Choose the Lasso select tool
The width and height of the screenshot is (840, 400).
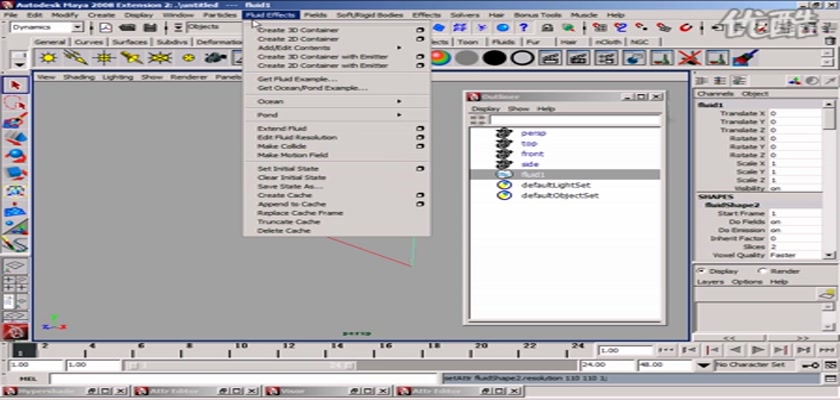pyautogui.click(x=15, y=102)
